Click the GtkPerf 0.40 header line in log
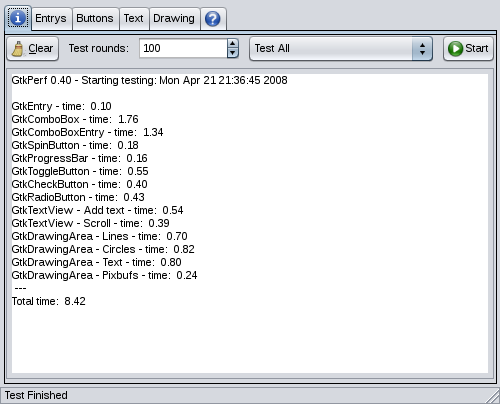 149,80
